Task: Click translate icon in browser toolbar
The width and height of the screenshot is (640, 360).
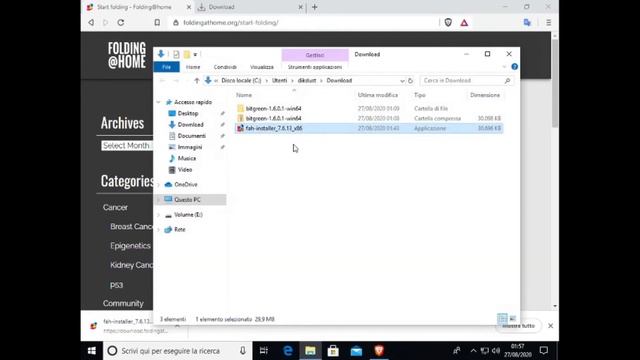Action: pos(527,22)
